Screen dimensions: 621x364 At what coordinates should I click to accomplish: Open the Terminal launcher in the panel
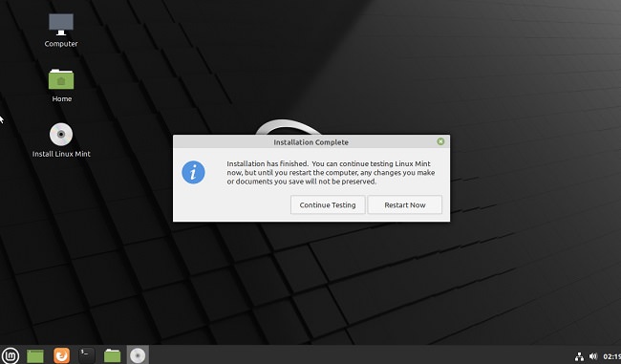tap(86, 355)
